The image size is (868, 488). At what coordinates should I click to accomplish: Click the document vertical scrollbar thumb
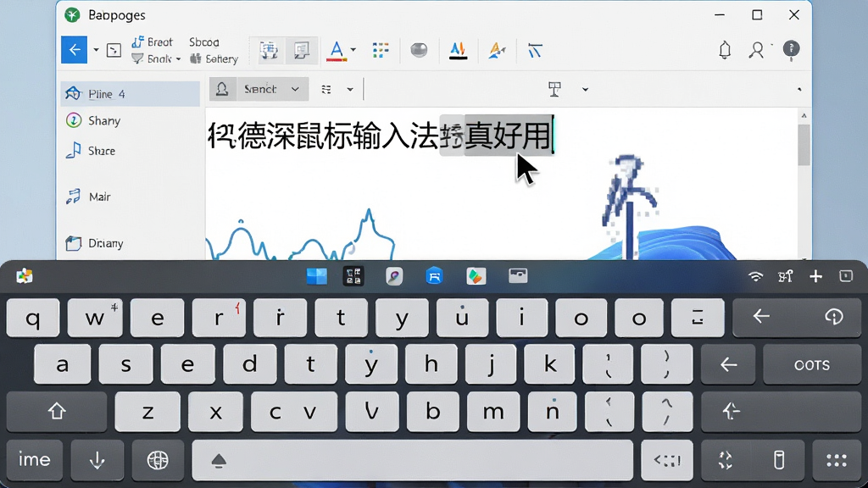(804, 144)
